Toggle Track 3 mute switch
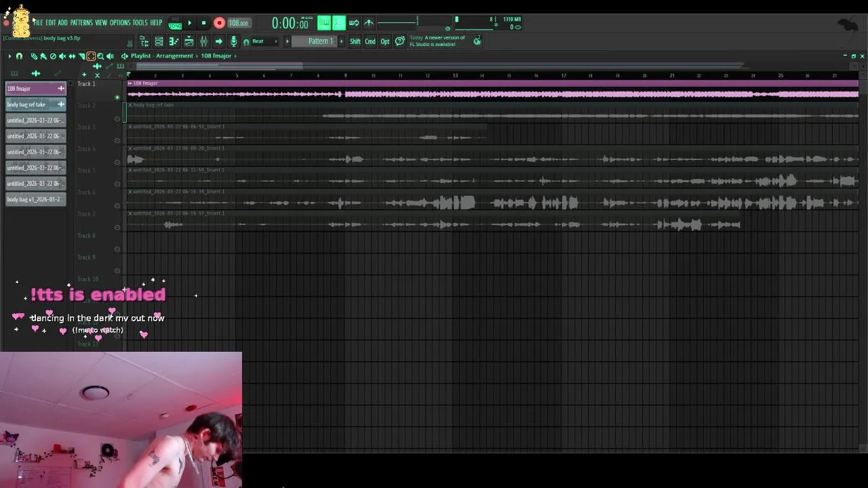The width and height of the screenshot is (868, 488). 117,141
